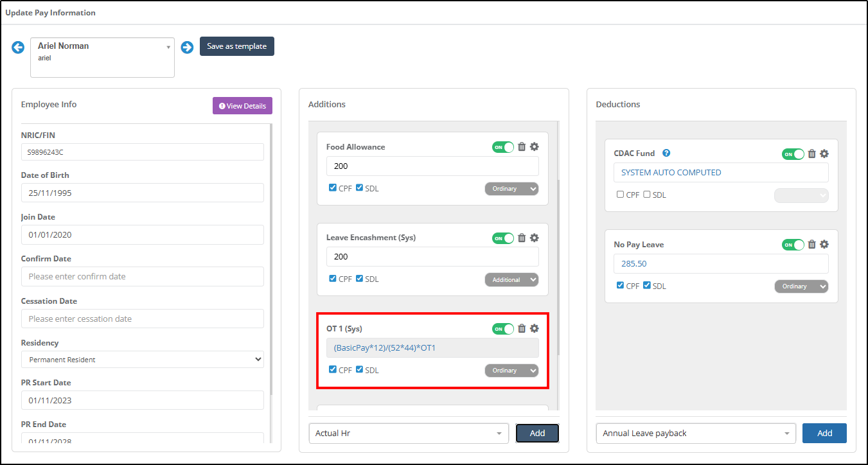Image resolution: width=868 pixels, height=465 pixels.
Task: Click Date of Birth field
Action: (x=143, y=193)
